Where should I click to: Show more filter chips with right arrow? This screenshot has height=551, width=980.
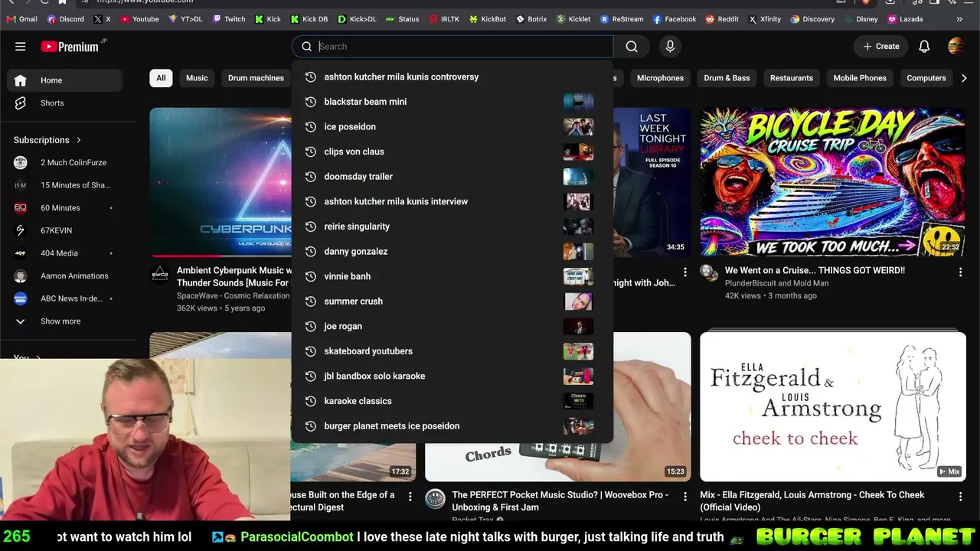coord(964,78)
